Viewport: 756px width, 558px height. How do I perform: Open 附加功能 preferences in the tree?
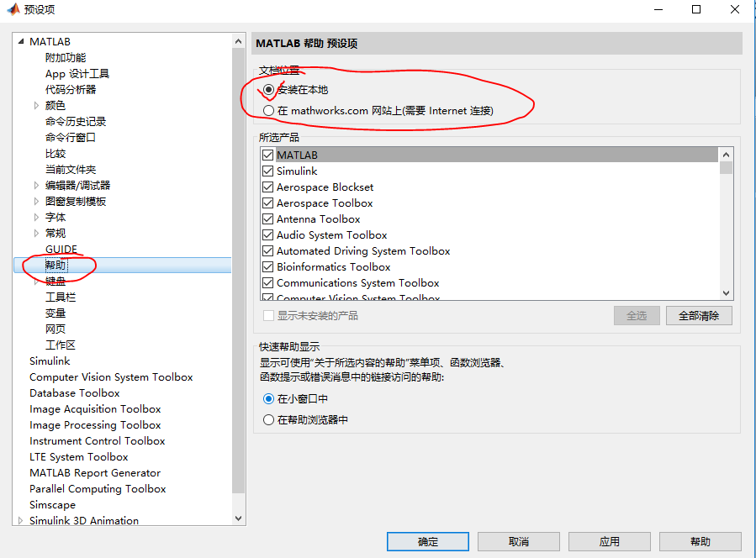pyautogui.click(x=66, y=58)
